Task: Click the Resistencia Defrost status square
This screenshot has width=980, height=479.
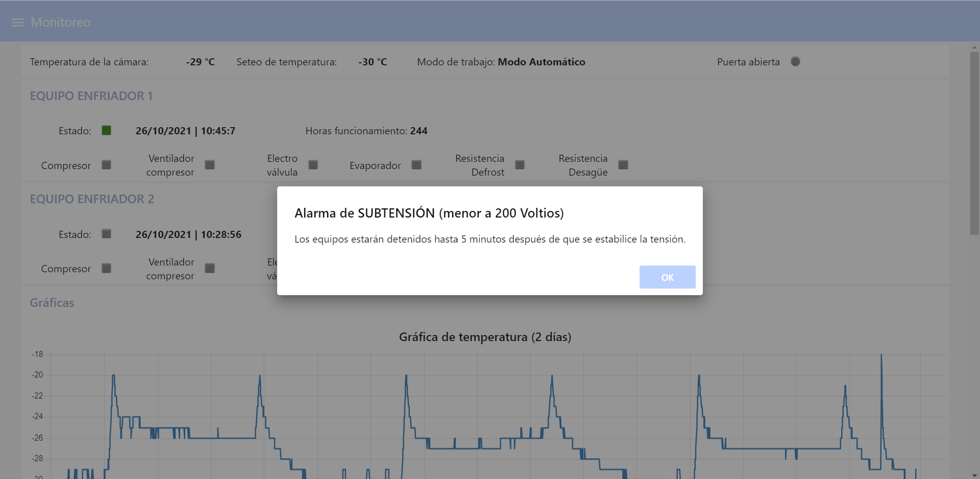Action: pos(520,165)
